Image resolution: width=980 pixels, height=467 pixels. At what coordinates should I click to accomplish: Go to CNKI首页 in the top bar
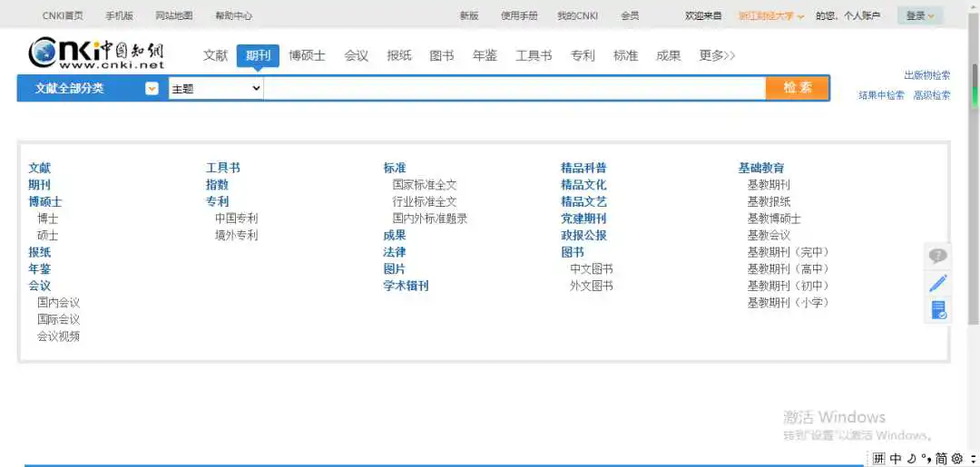[x=63, y=16]
